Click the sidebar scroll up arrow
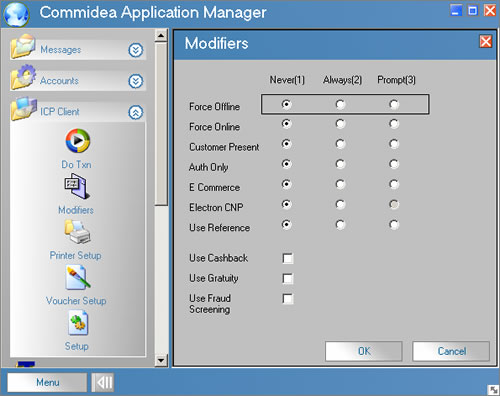Viewport: 500px width, 396px height. [x=161, y=35]
